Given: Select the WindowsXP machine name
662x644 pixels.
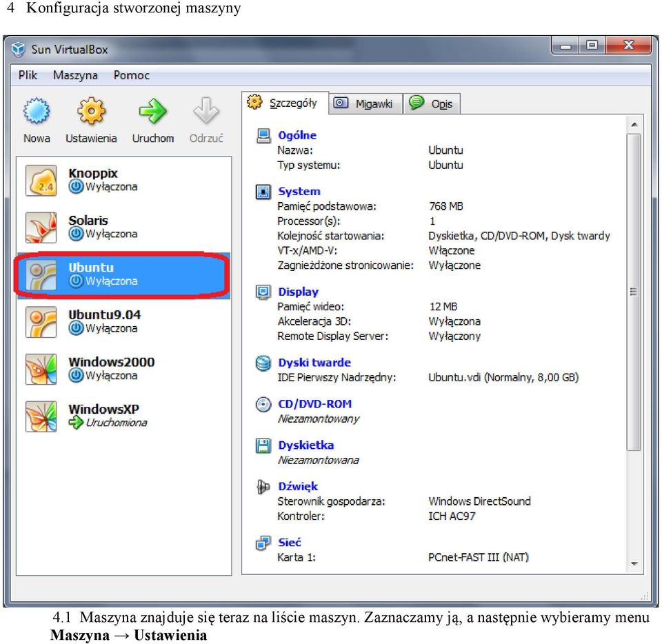Looking at the screenshot, I should pyautogui.click(x=104, y=409).
